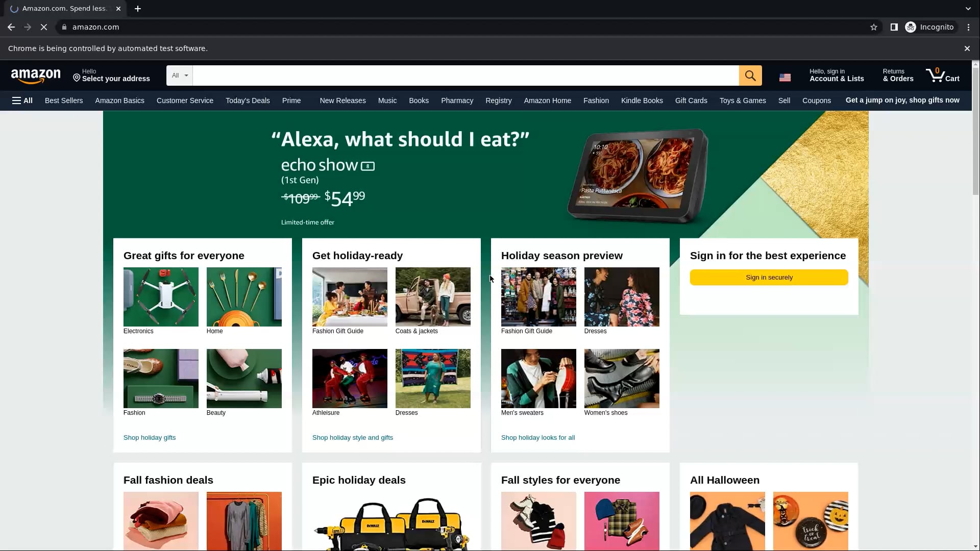Open Toys & Games nav item
Image resolution: width=980 pixels, height=551 pixels.
[x=743, y=101]
